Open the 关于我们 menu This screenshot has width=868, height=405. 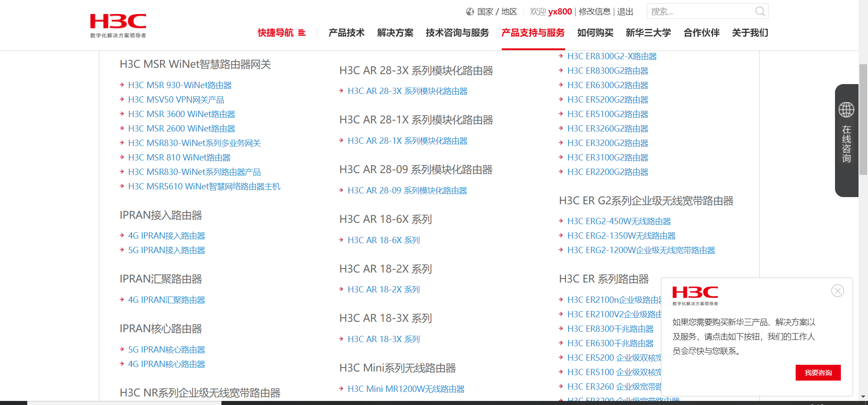point(750,33)
